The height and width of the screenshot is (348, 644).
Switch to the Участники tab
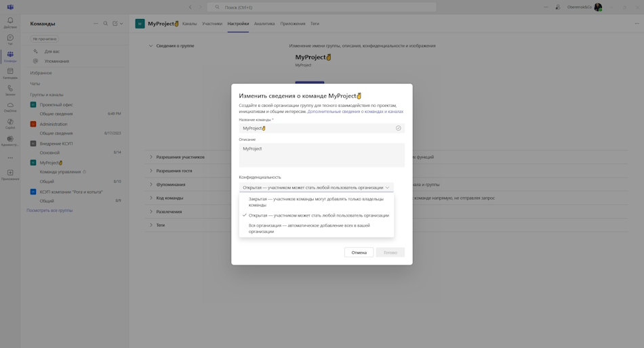point(212,24)
